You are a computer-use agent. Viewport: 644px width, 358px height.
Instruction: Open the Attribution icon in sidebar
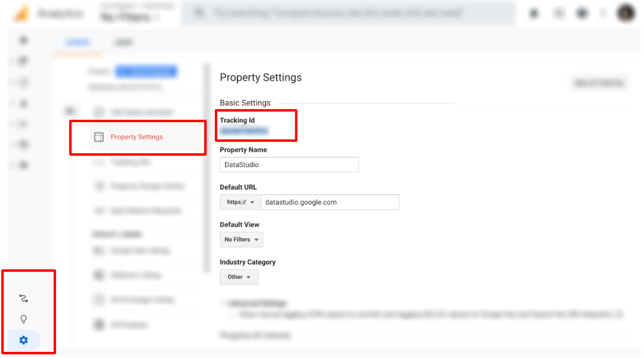[24, 298]
